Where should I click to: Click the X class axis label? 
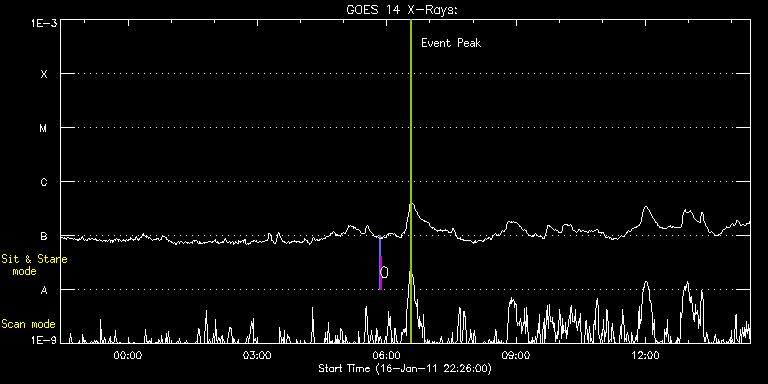(44, 74)
